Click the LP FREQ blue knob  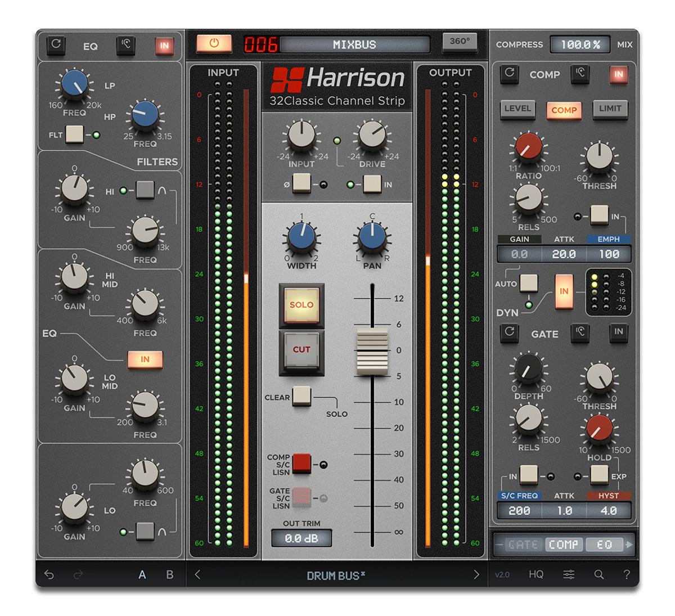[75, 84]
